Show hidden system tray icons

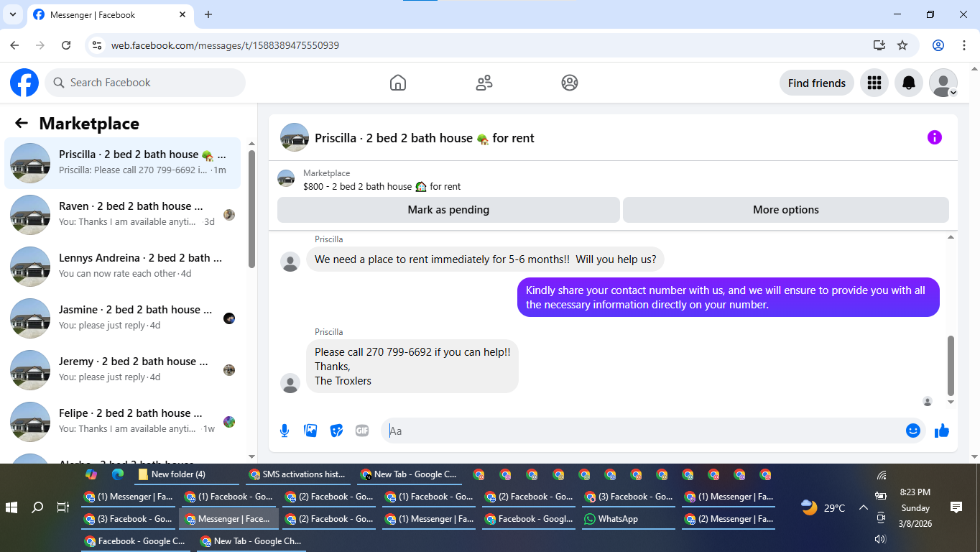[863, 507]
